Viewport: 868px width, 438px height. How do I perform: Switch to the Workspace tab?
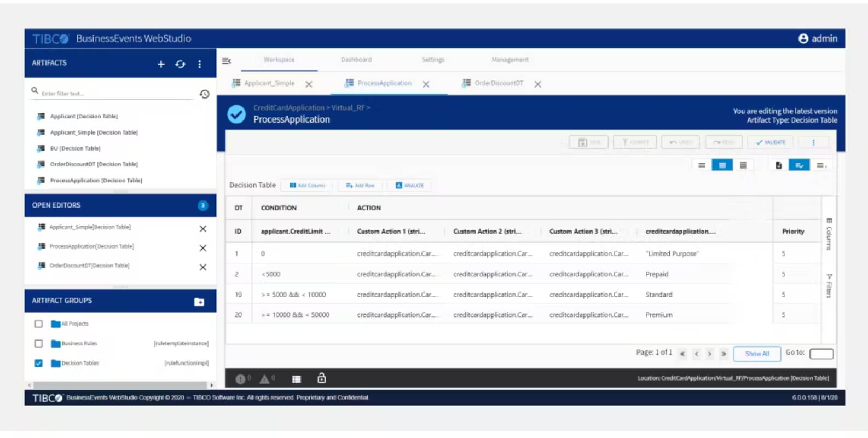[x=279, y=60]
